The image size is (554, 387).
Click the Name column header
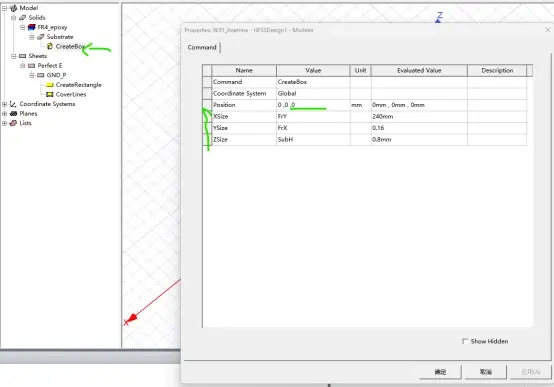click(244, 70)
